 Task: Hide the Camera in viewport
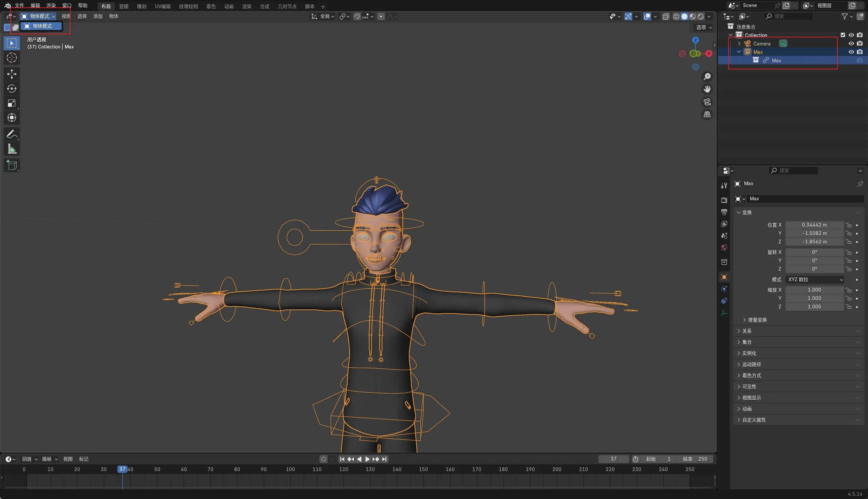coord(851,43)
